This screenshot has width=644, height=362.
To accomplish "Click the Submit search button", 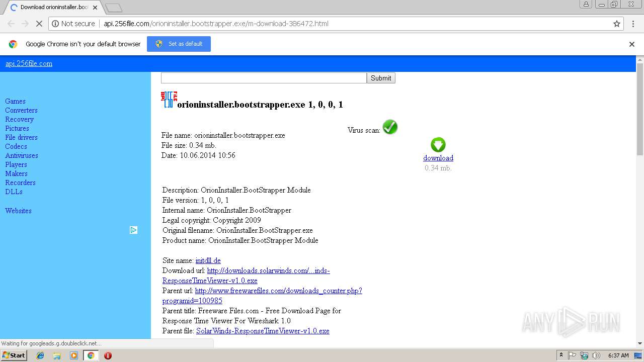I will click(x=381, y=78).
